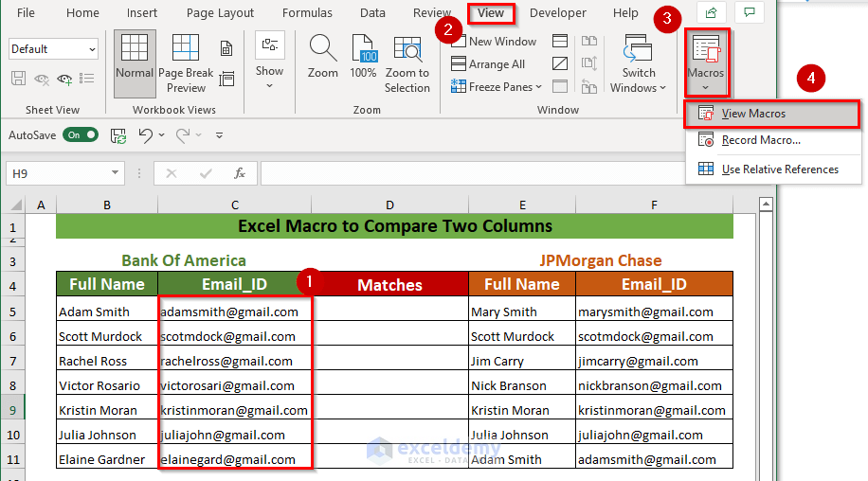Viewport: 868px width, 481px height.
Task: Open Customize Quick Access Toolbar dropdown
Action: tap(219, 134)
